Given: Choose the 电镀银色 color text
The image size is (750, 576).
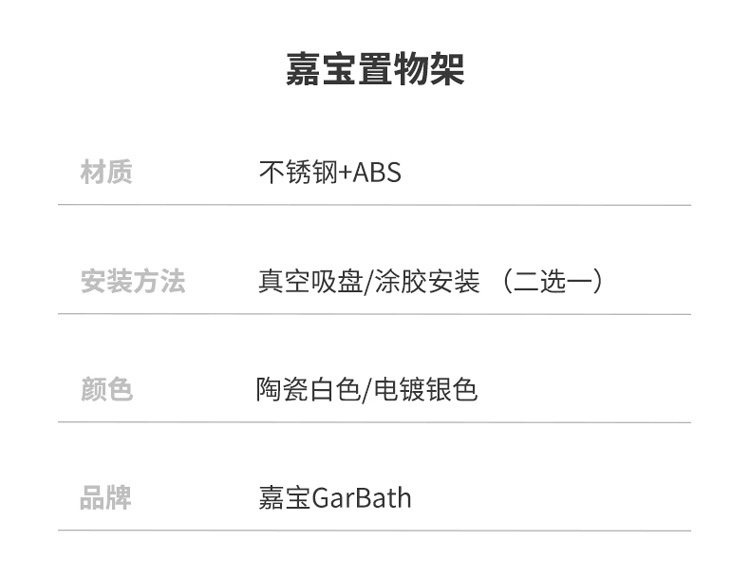Looking at the screenshot, I should (425, 389).
